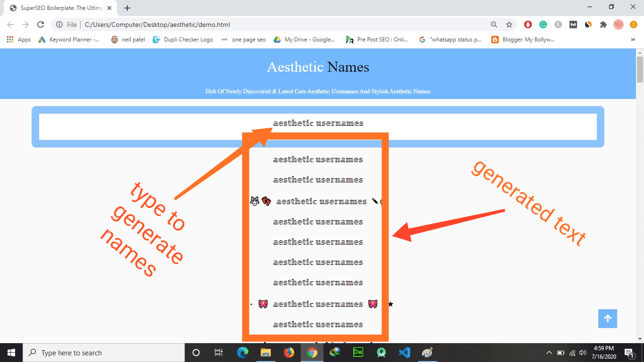
Task: Click the orange Chrome update alert icon
Action: [x=634, y=25]
